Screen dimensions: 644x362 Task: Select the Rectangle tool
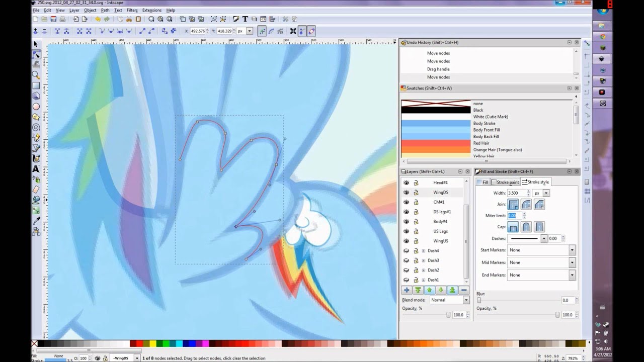click(36, 85)
